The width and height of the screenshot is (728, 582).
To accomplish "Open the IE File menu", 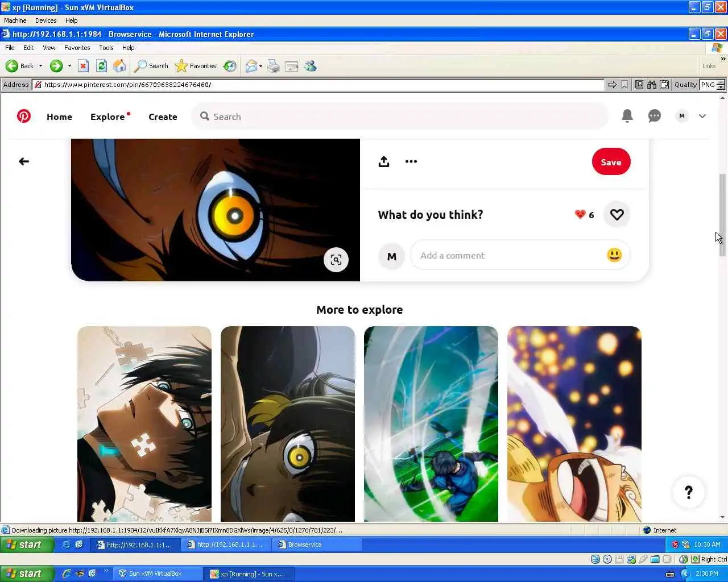I will click(10, 48).
